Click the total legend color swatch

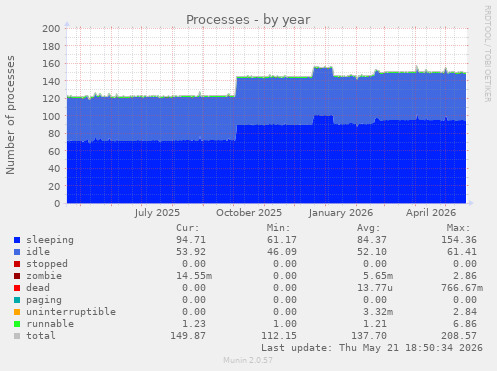(x=17, y=336)
